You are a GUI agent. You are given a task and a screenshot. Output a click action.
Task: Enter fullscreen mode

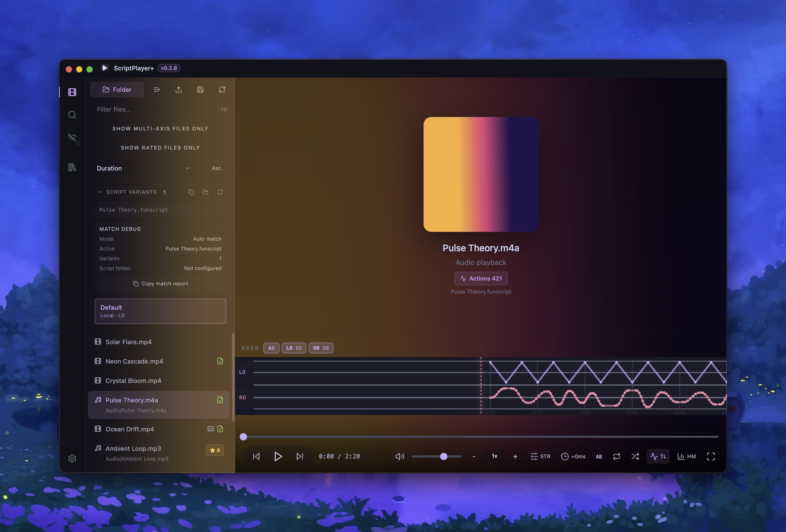(711, 456)
